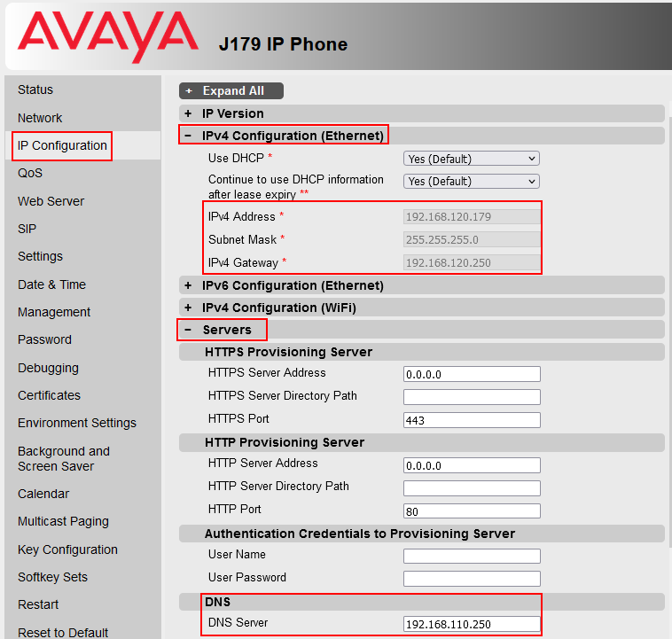Screen dimensions: 672x639
Task: Click the HTTP Provisioning Server heading
Action: coord(285,442)
